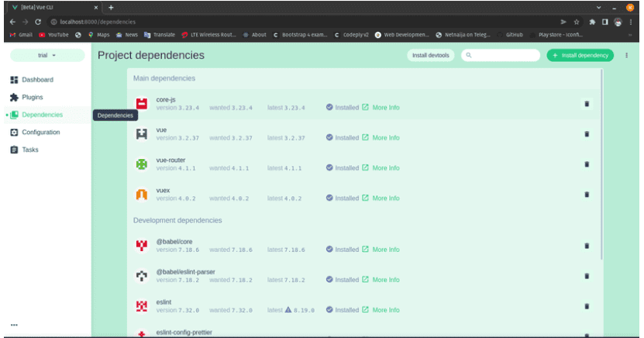Click the @babel/core package logo
644x338 pixels.
coord(142,246)
